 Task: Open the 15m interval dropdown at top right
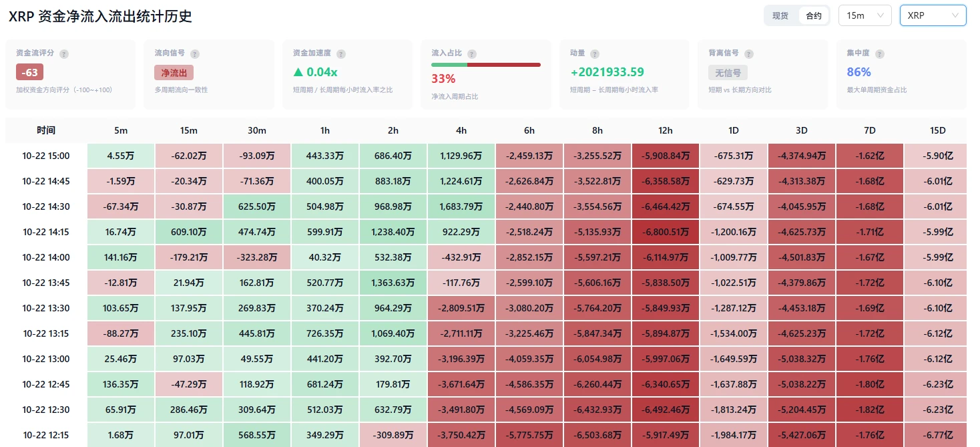pyautogui.click(x=865, y=15)
